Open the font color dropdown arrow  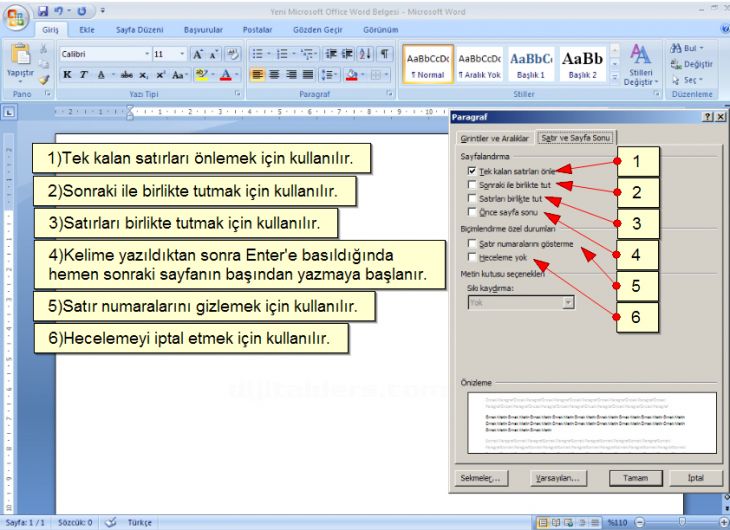coord(237,75)
